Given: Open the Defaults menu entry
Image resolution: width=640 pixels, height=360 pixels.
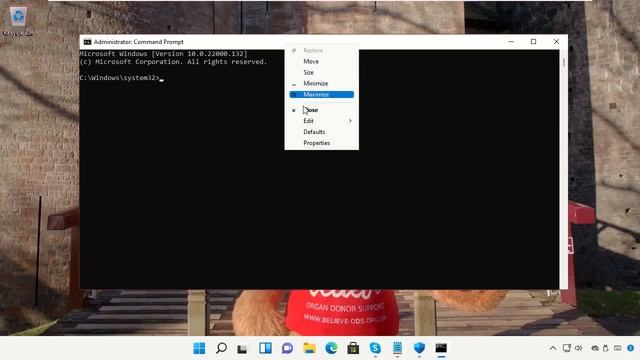Looking at the screenshot, I should point(321,132).
